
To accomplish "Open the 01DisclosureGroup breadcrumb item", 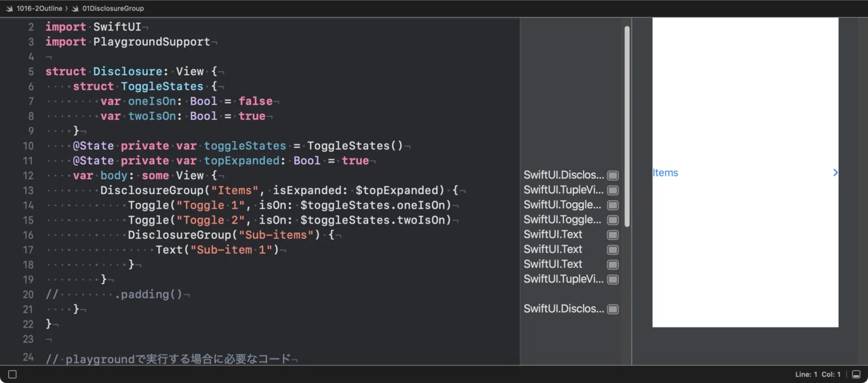I will 113,9.
